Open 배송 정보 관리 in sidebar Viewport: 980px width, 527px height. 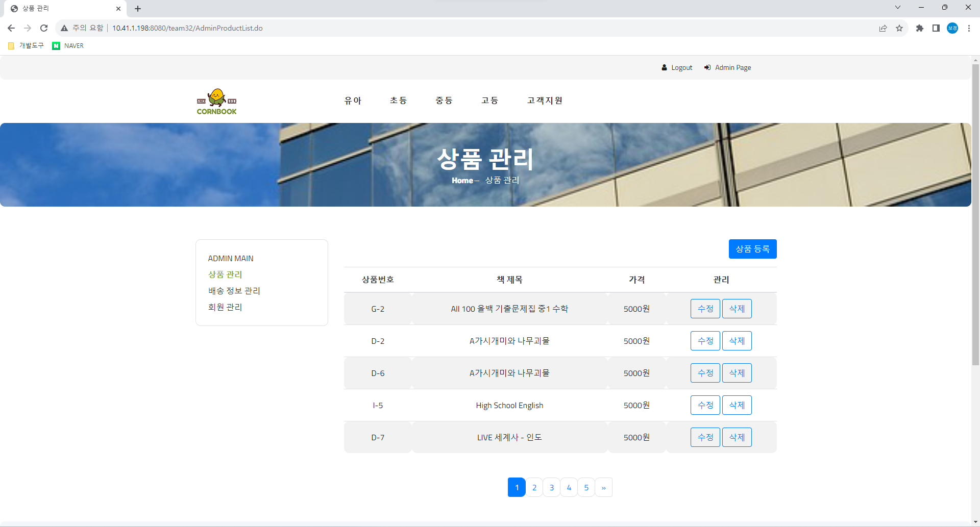234,291
